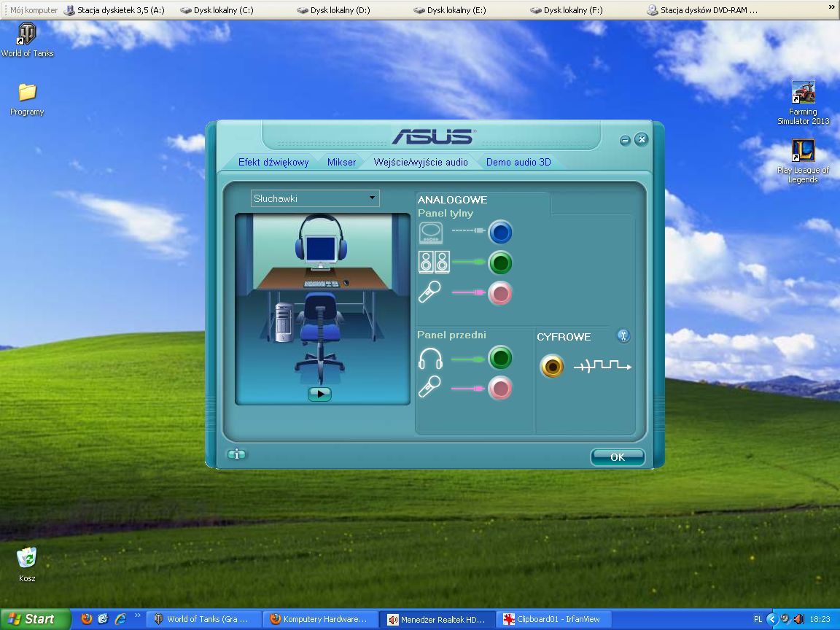Click the system clock showing 18:23

[x=820, y=619]
